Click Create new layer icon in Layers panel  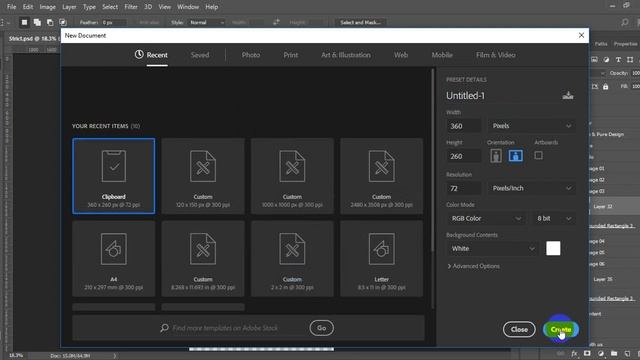[x=627, y=353]
